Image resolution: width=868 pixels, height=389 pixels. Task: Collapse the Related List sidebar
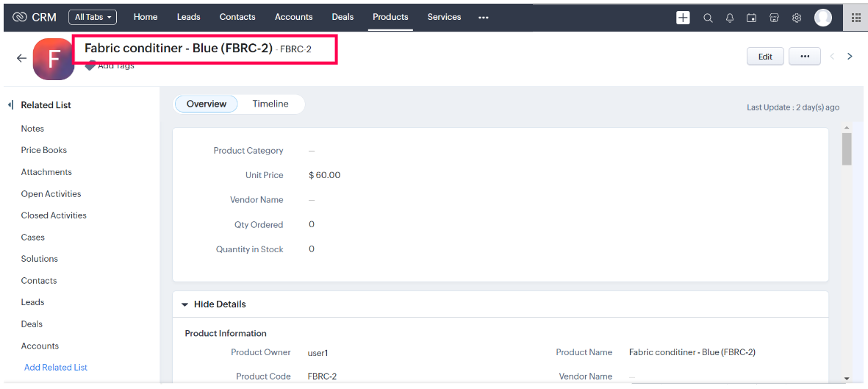point(10,105)
